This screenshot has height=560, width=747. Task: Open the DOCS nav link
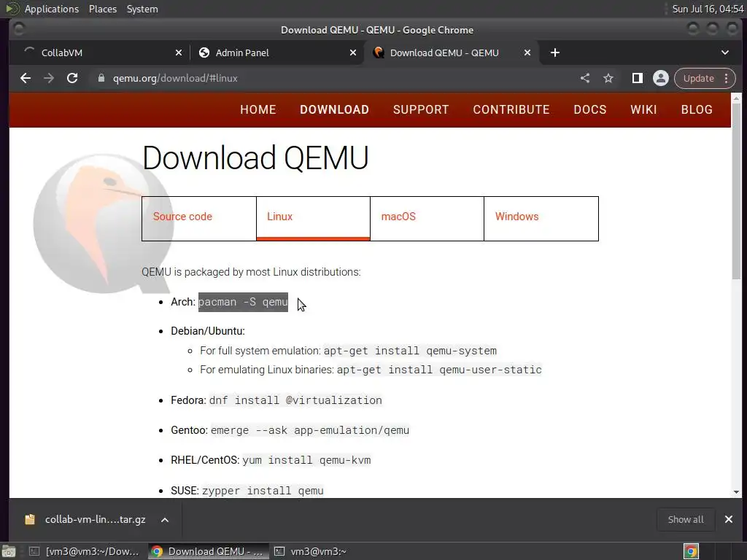click(590, 109)
